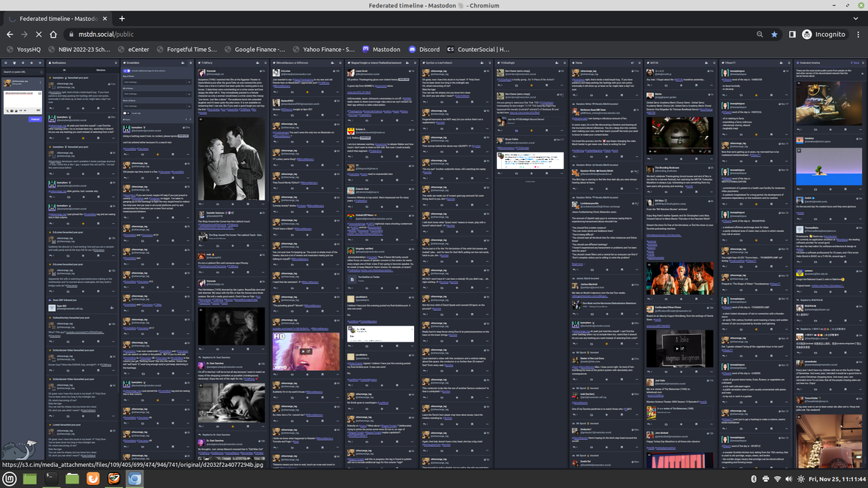
Task: Click the search or paste URL field
Action: 21,72
